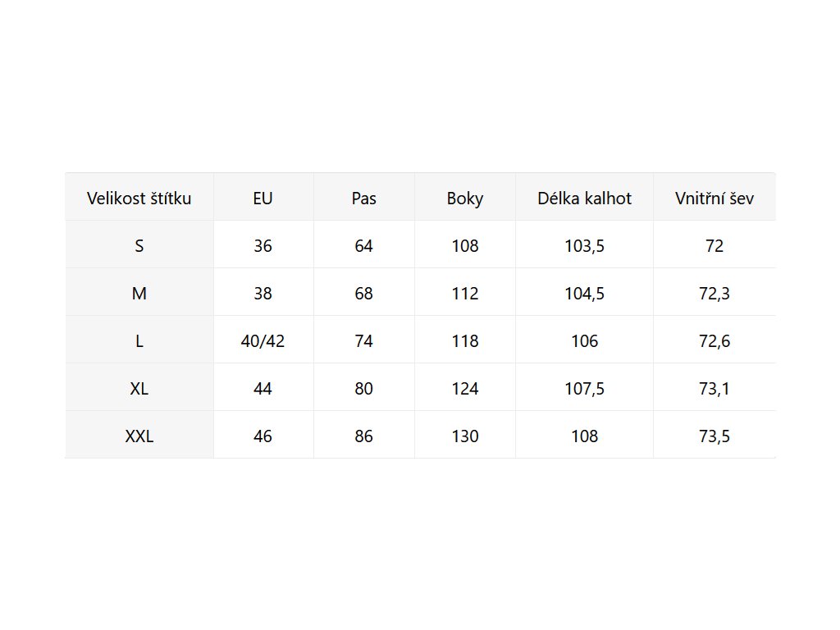Click the M size row label
The height and width of the screenshot is (630, 840).
[x=139, y=294]
